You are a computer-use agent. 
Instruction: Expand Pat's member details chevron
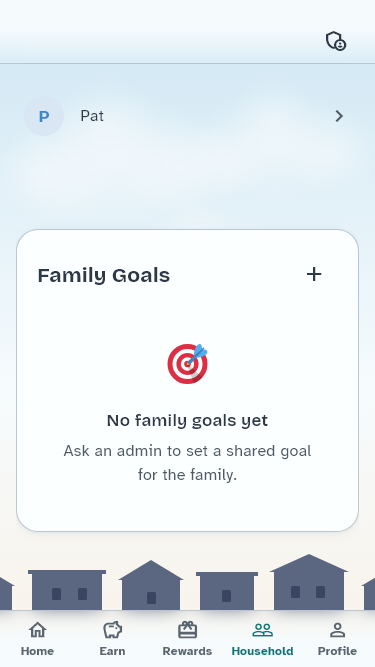click(339, 116)
